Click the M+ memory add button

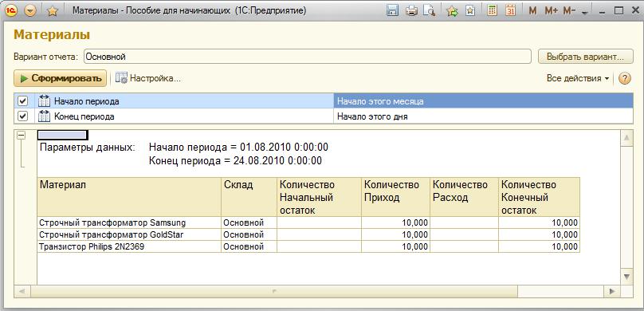tap(552, 11)
